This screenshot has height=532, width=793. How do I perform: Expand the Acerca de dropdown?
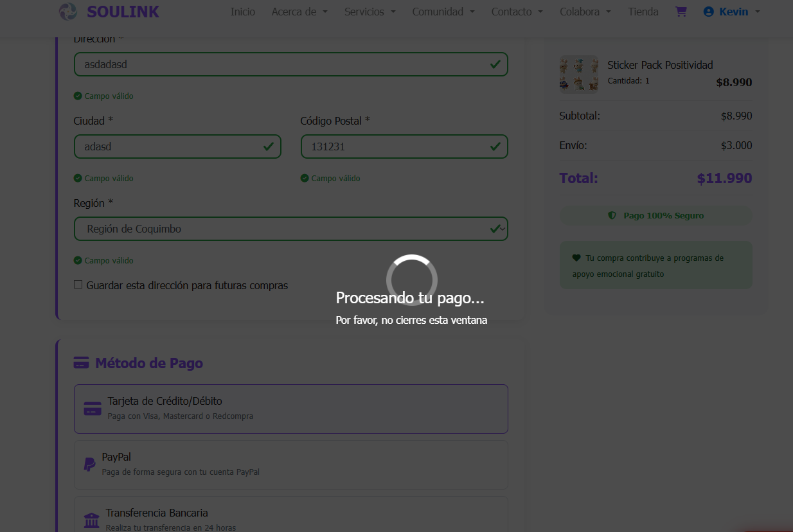click(299, 12)
